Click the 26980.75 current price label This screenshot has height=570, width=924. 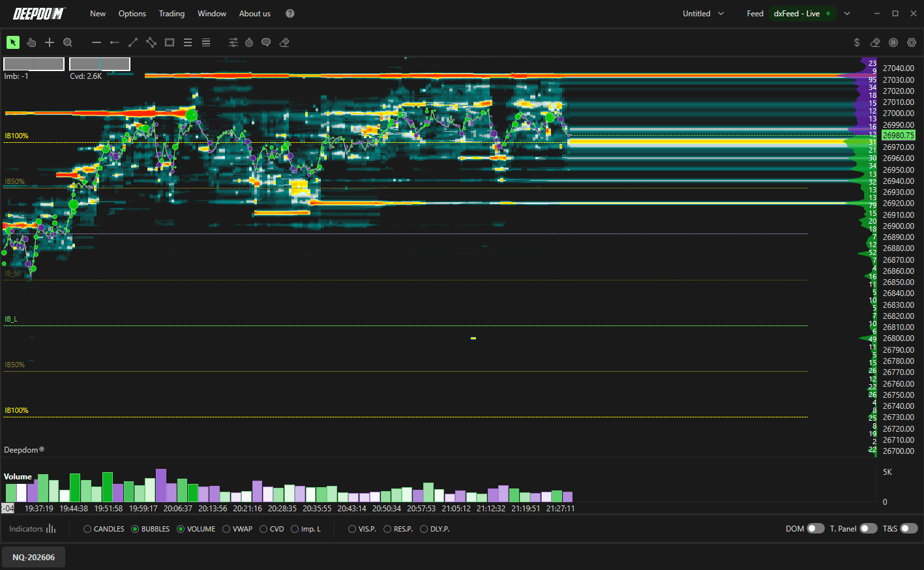(899, 136)
